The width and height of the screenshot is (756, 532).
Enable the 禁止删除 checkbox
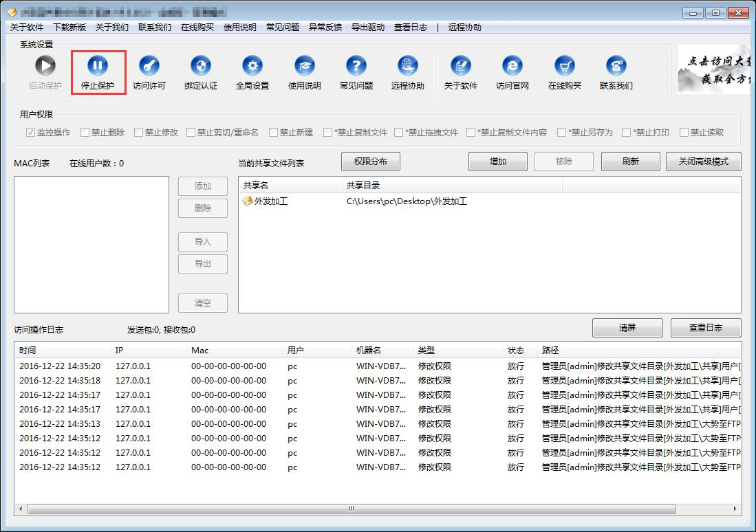(85, 133)
